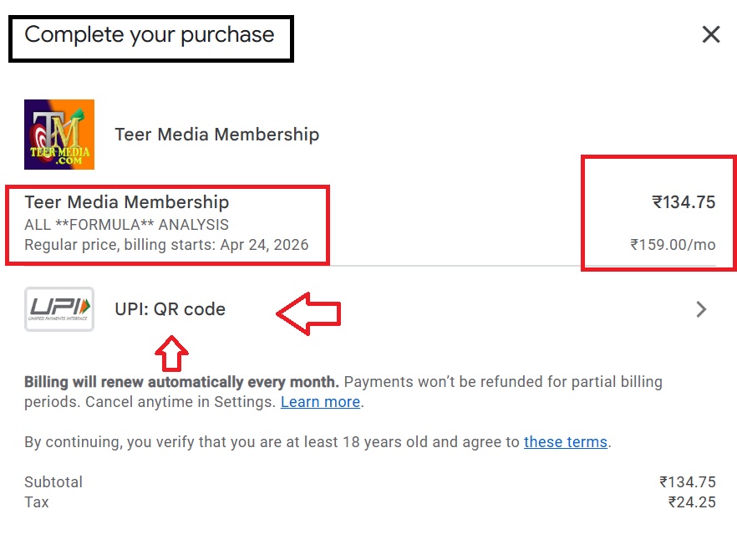Open the these terms link

pos(565,442)
